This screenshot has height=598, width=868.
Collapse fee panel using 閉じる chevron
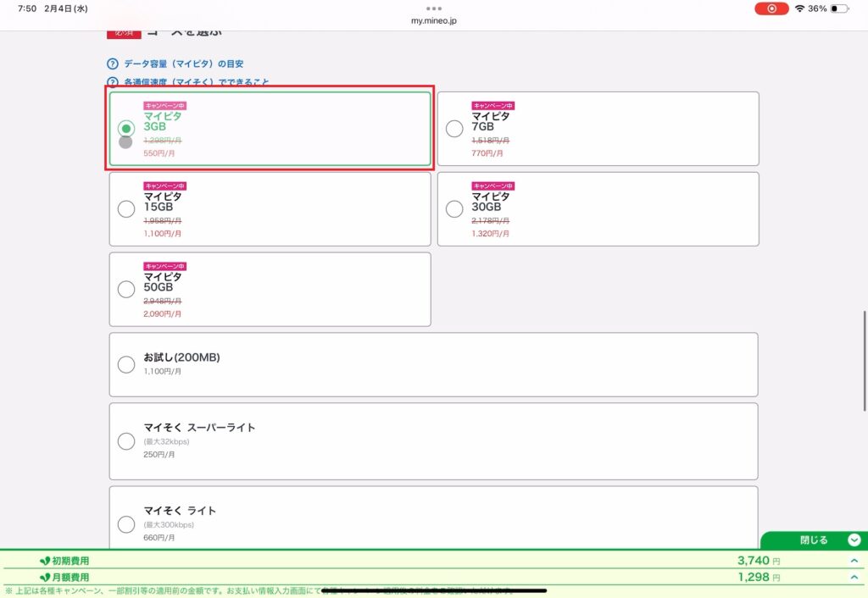[x=854, y=540]
